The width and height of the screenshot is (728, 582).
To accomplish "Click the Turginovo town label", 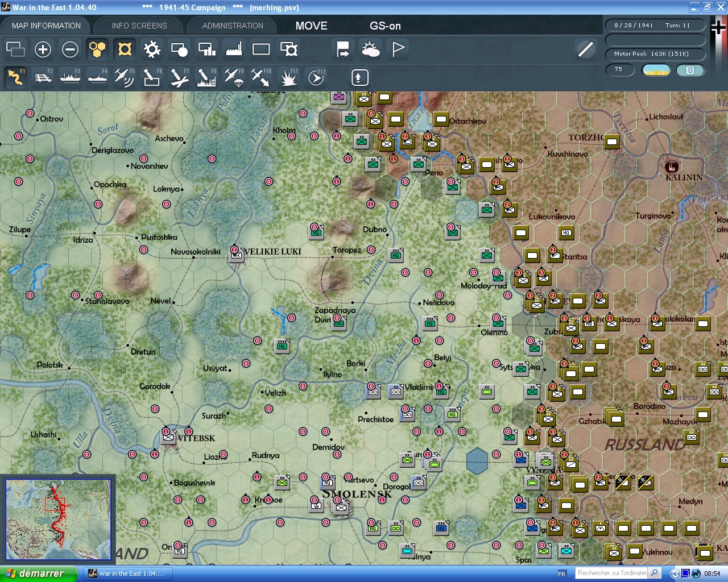I will click(x=653, y=216).
